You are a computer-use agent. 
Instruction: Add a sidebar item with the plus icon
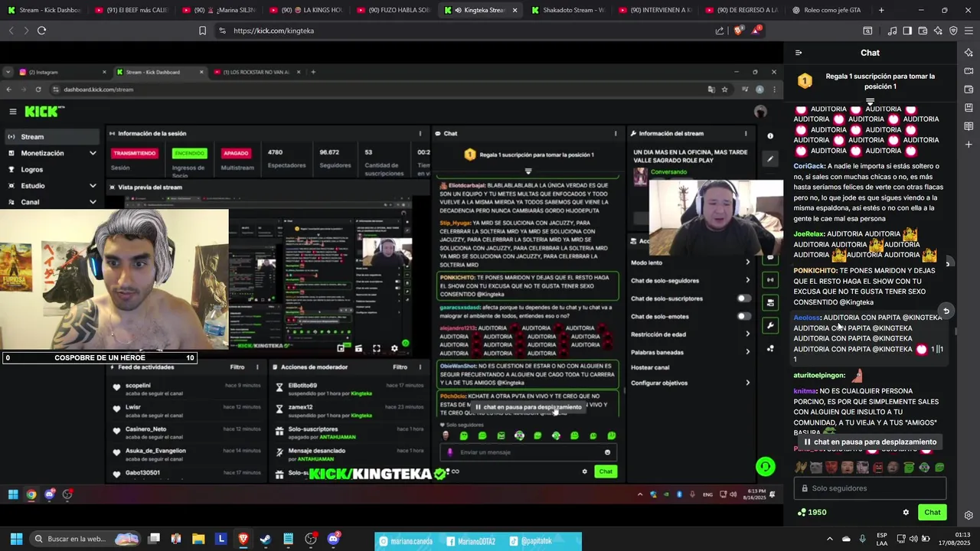coord(969,145)
